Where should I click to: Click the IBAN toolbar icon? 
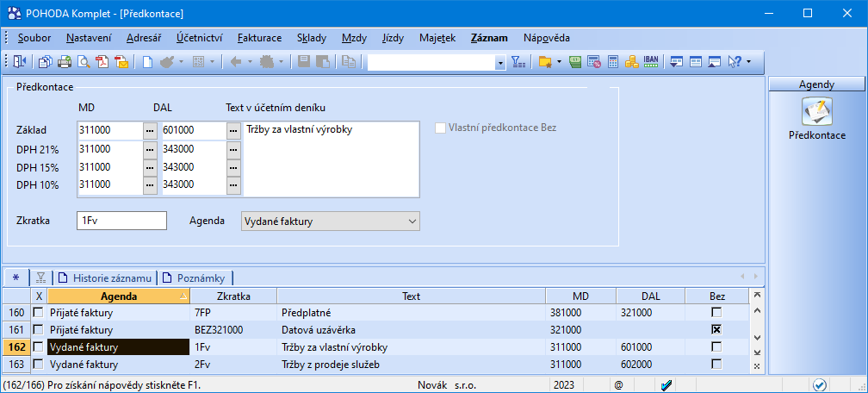pos(650,62)
